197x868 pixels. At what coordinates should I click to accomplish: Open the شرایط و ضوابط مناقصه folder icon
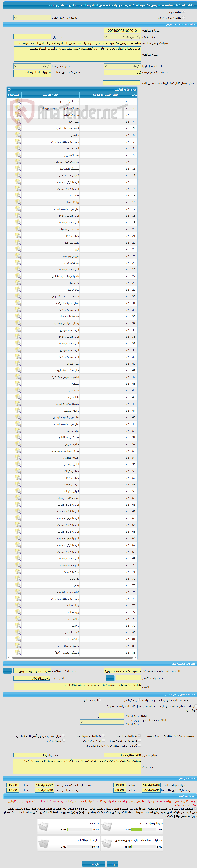tap(107, 826)
